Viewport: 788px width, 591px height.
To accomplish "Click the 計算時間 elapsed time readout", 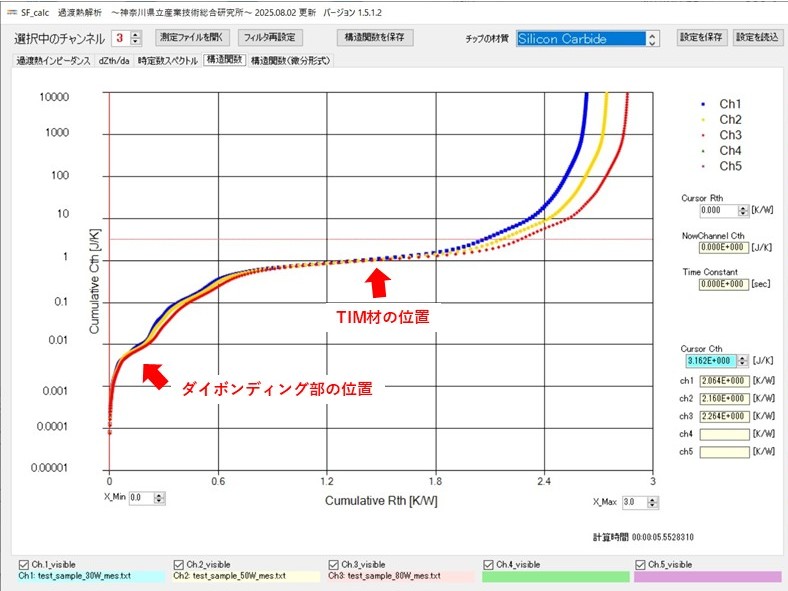I will point(643,537).
